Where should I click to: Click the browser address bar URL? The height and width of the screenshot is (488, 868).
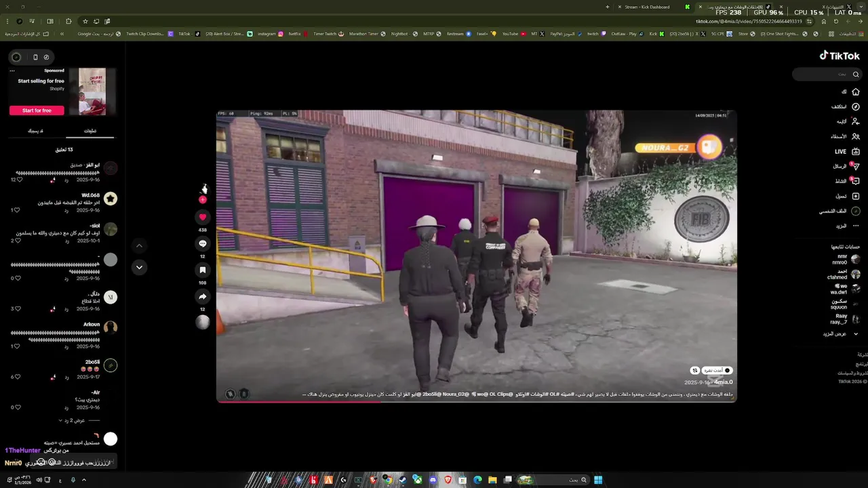[749, 22]
